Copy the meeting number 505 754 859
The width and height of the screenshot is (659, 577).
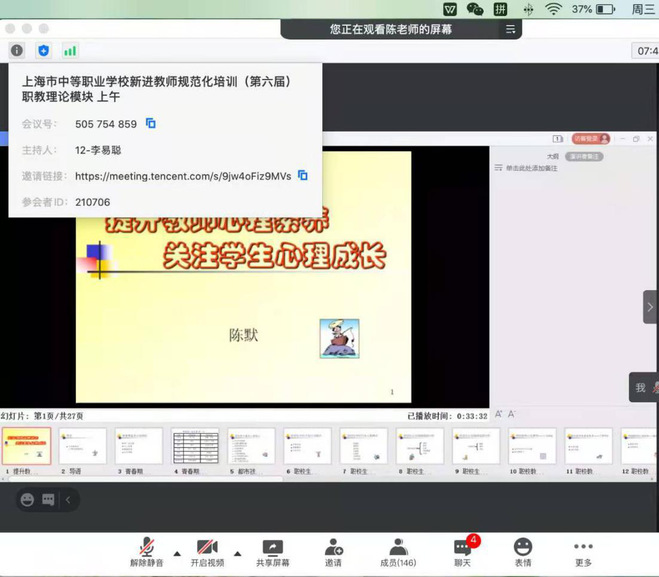click(151, 124)
